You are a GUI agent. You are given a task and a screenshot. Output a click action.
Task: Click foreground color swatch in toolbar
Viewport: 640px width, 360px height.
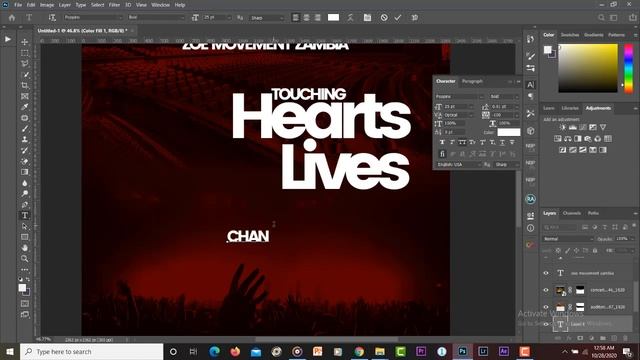click(x=22, y=287)
